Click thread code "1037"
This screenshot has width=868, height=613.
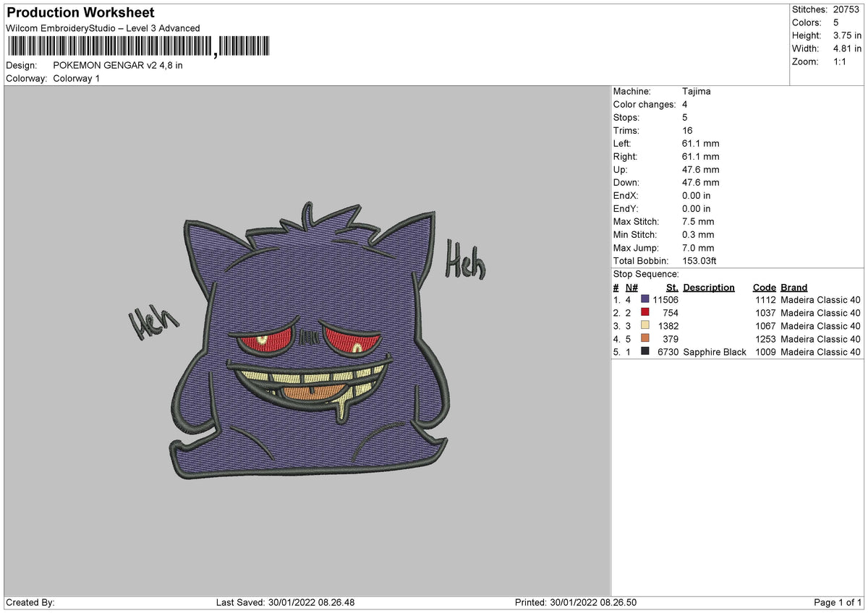coord(766,313)
